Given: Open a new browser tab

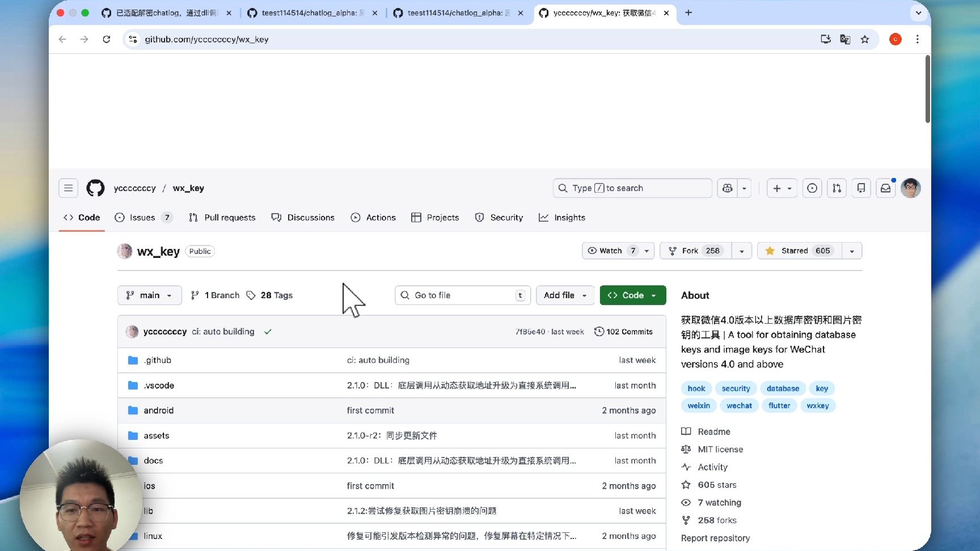Looking at the screenshot, I should [688, 12].
